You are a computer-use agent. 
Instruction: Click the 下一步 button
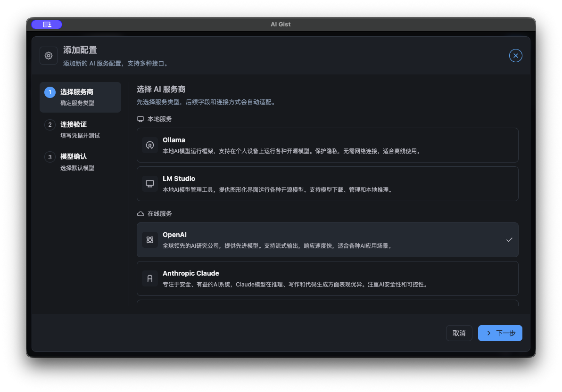[x=500, y=333]
